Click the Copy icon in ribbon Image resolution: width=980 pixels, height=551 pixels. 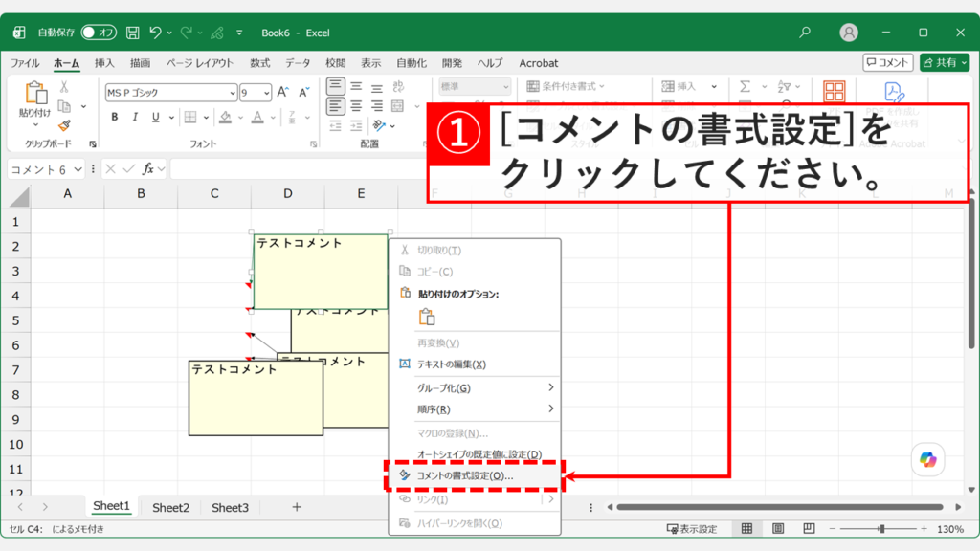click(64, 106)
